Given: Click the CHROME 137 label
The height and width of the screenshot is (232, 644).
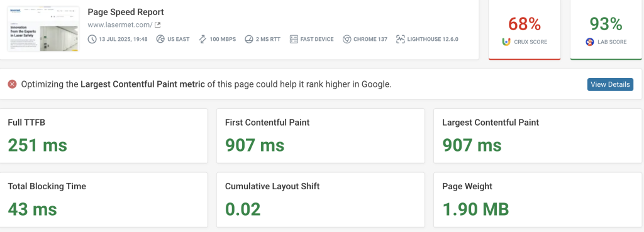Looking at the screenshot, I should 370,40.
